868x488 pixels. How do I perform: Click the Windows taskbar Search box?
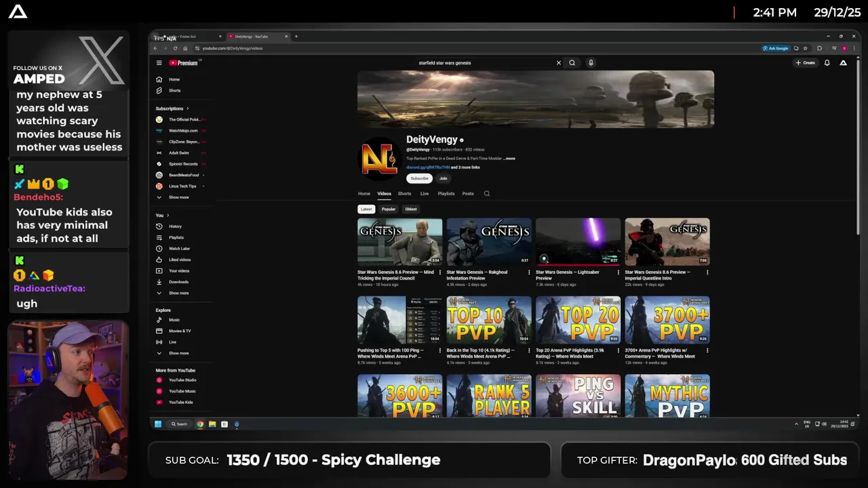(180, 424)
